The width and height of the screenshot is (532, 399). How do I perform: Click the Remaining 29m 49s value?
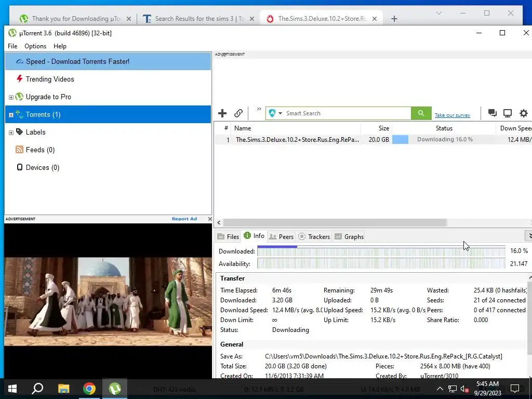pos(381,290)
